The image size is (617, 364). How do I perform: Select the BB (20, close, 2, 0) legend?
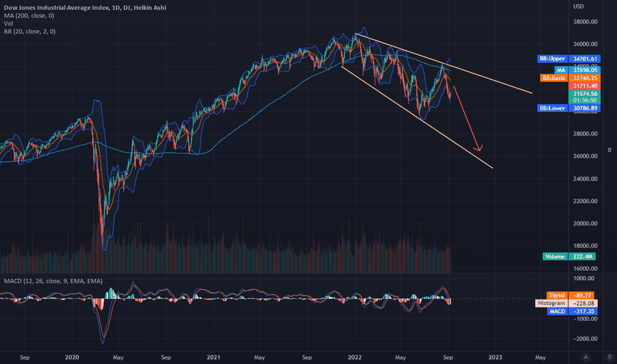(30, 32)
